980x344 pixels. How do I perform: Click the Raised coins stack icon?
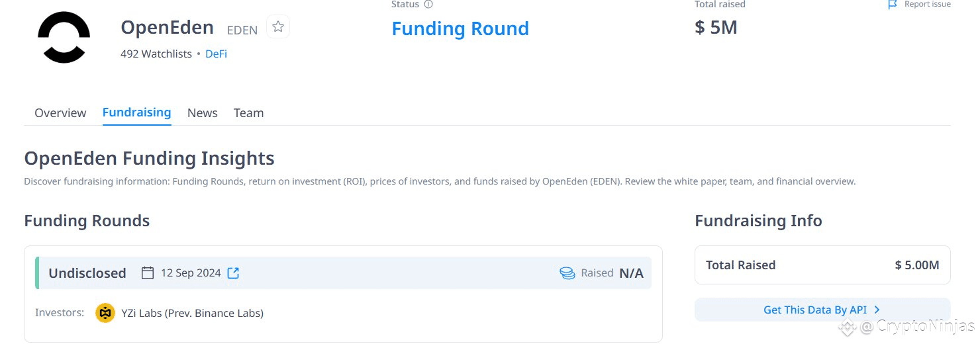567,273
